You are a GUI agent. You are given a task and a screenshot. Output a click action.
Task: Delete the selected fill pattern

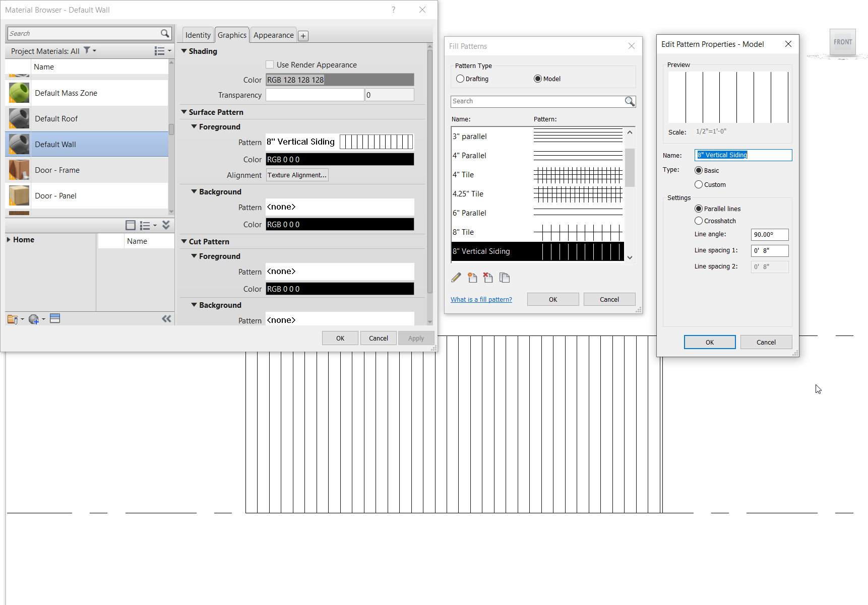coord(488,278)
